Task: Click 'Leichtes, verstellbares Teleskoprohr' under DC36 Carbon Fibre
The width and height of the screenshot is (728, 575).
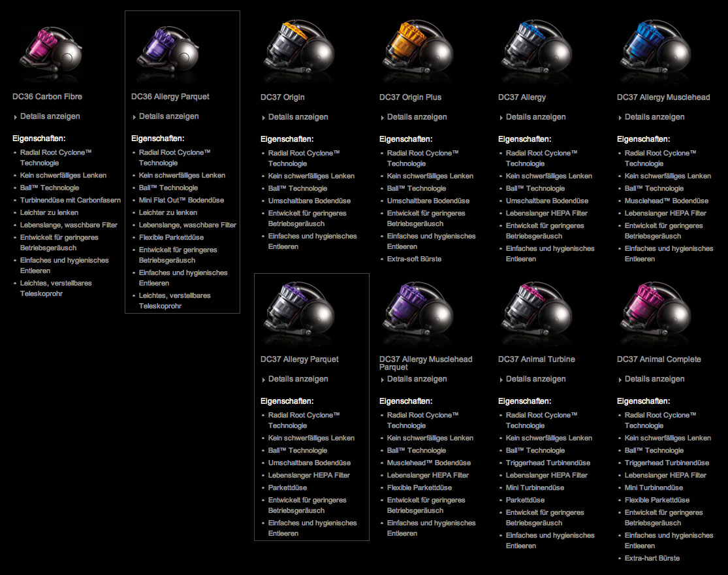Action: point(55,288)
